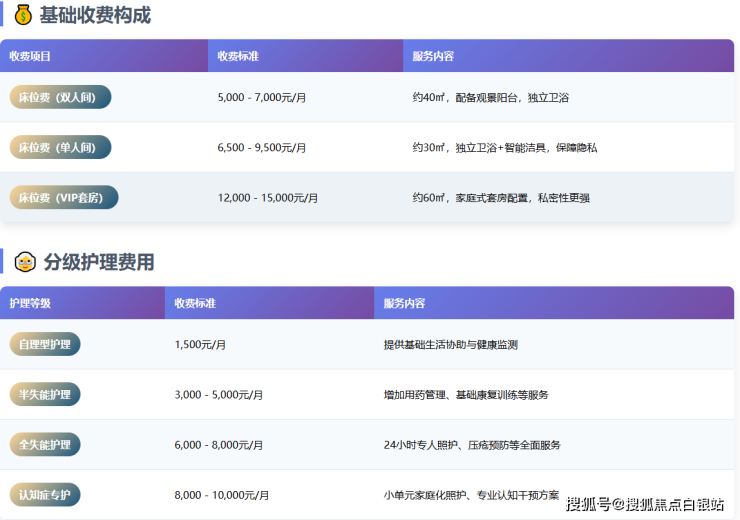Select the 床位费（单人间） badge
740x520 pixels.
click(60, 147)
